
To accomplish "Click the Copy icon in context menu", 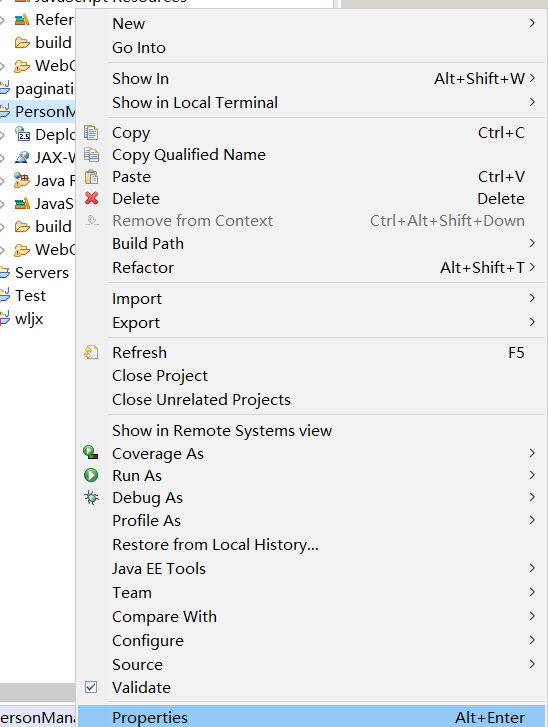I will tap(91, 133).
